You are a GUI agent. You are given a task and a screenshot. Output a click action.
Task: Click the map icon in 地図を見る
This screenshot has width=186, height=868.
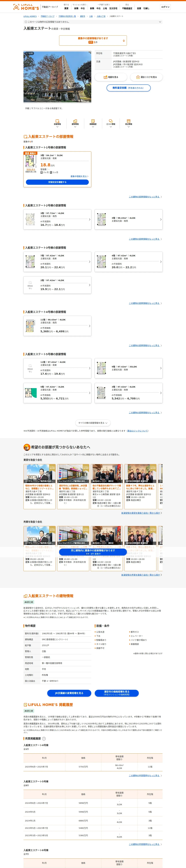click(106, 77)
